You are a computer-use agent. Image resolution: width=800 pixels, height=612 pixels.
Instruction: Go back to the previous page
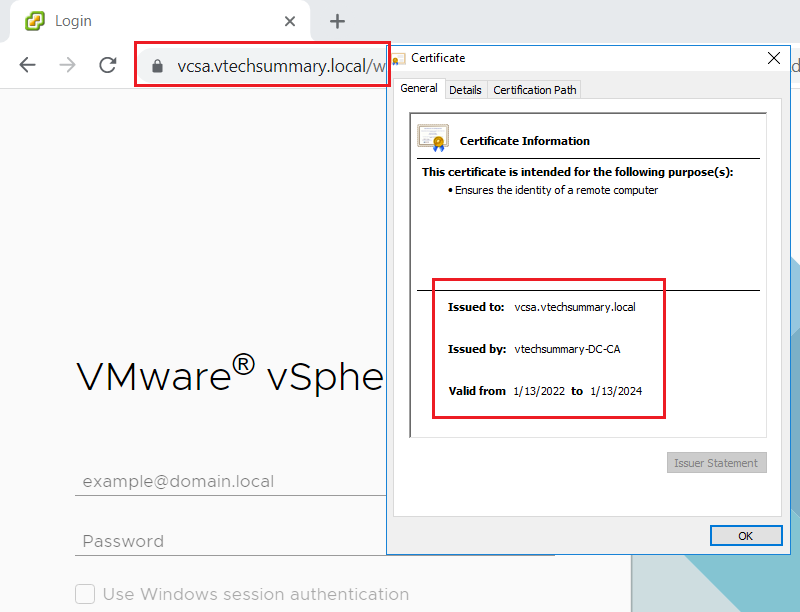pyautogui.click(x=27, y=65)
